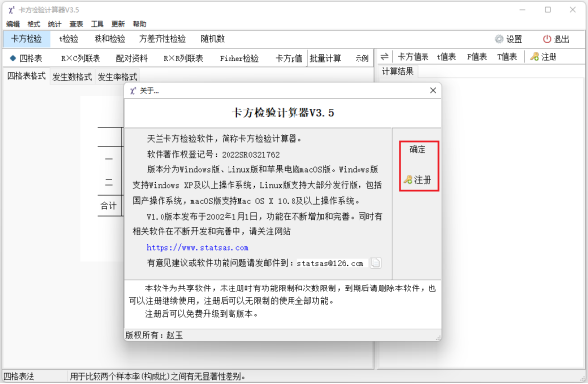Viewport: 588px width, 384px height.
Task: Open the 更新 menu
Action: [118, 24]
